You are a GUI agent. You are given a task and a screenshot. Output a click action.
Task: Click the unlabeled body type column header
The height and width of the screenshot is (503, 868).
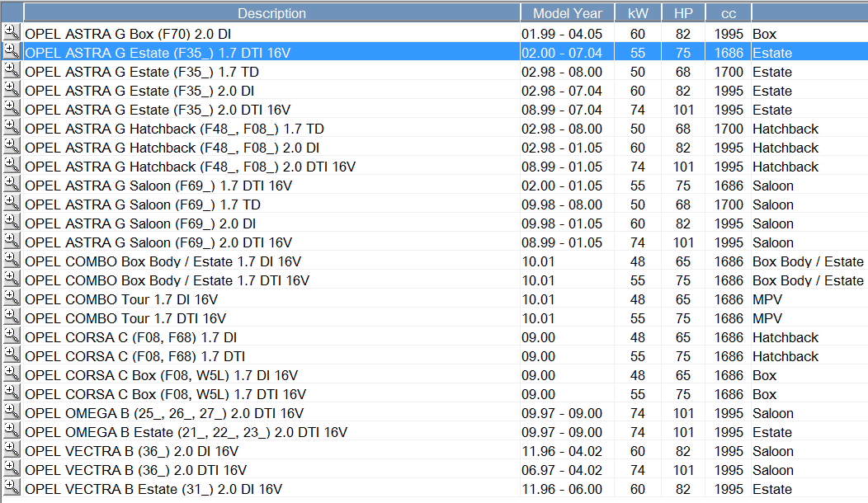pos(810,12)
